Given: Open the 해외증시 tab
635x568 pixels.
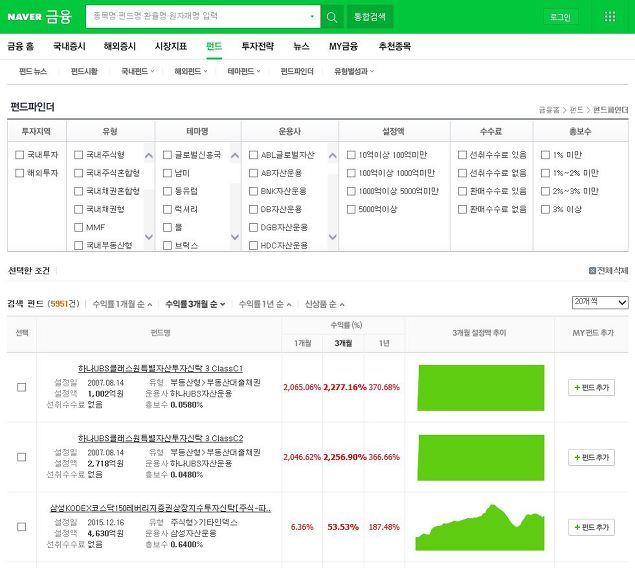Looking at the screenshot, I should pyautogui.click(x=120, y=46).
